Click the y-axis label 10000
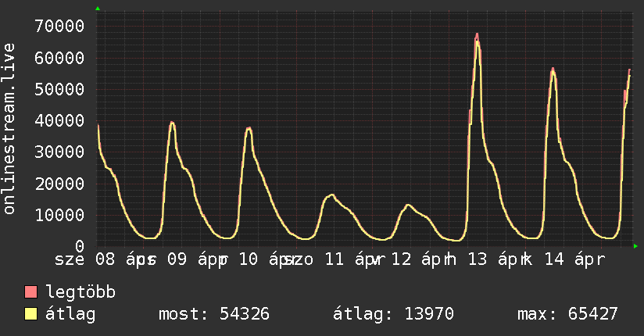 point(59,215)
